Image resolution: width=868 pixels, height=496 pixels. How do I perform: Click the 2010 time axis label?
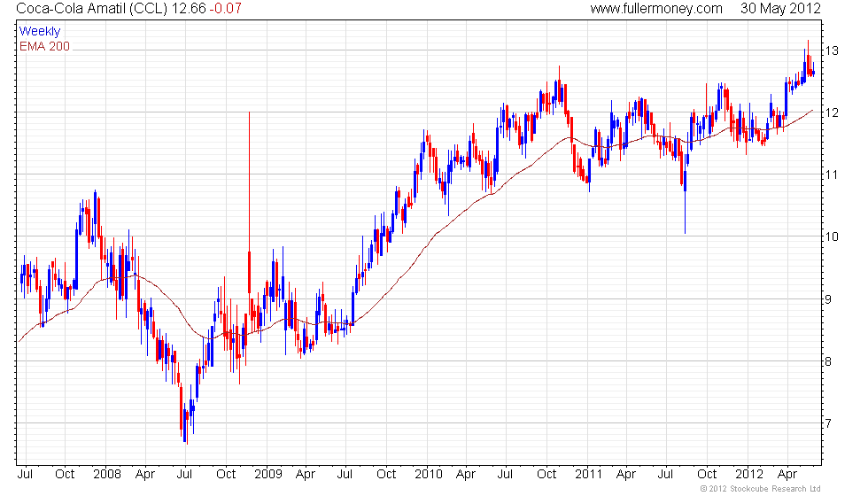429,475
